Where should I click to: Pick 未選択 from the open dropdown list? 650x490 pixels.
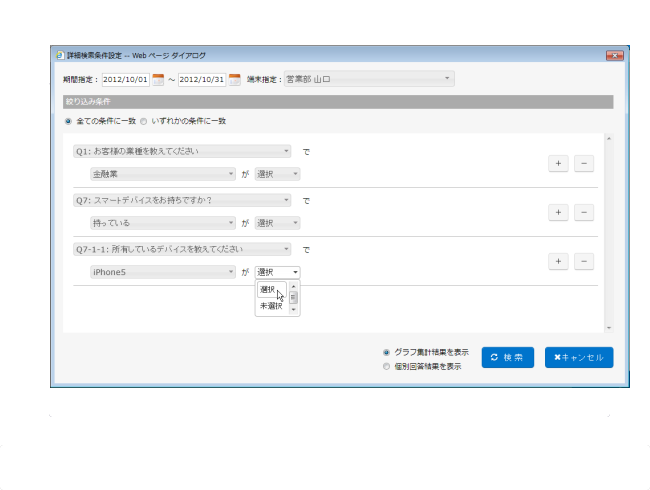(x=270, y=306)
